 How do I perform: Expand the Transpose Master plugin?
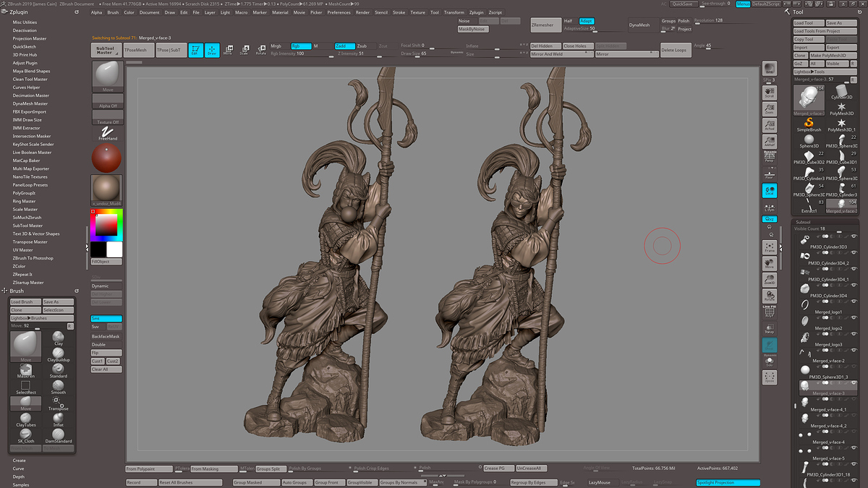[x=30, y=242]
